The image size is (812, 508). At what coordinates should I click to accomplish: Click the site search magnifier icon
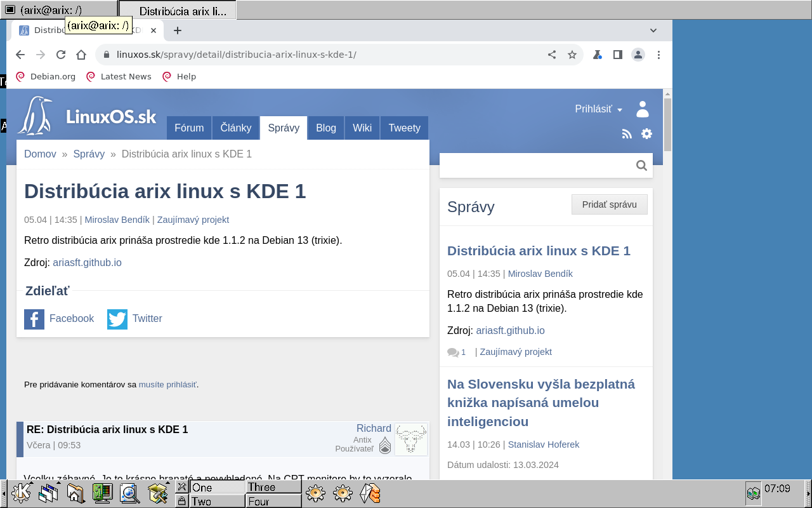[x=641, y=166]
